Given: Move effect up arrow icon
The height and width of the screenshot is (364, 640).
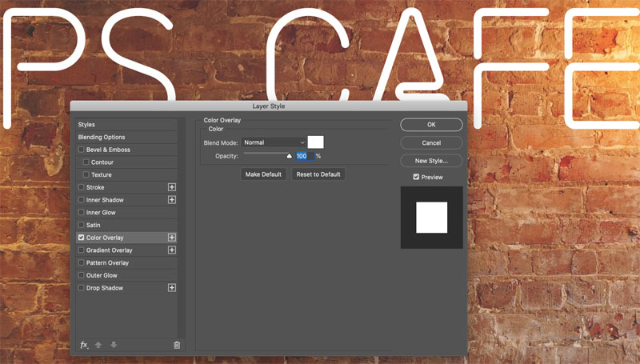Looking at the screenshot, I should point(98,346).
